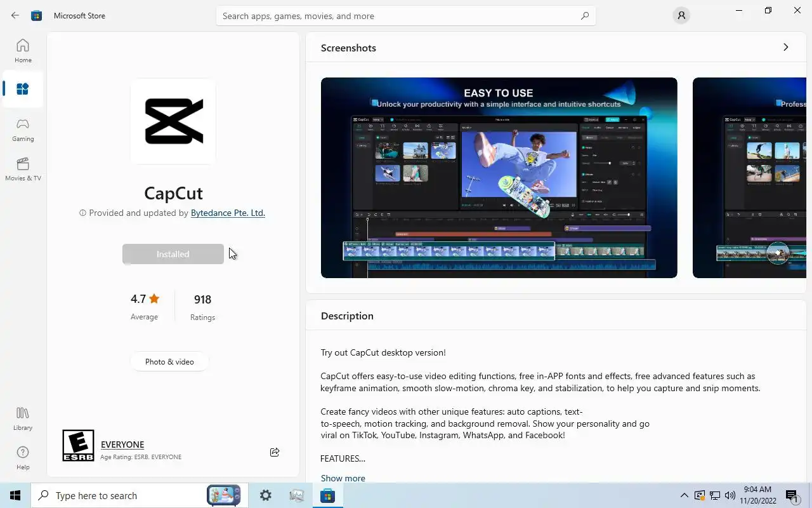Viewport: 812px width, 508px height.
Task: Click the search highlights snowman image
Action: [223, 495]
